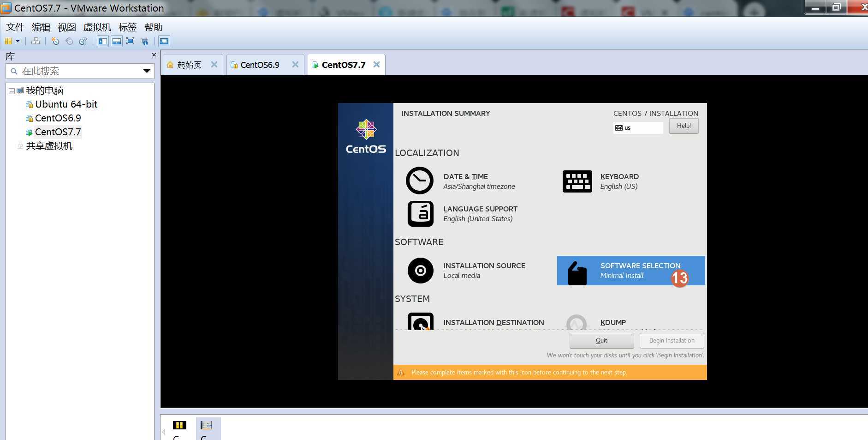Click the KDUMP label

click(613, 322)
